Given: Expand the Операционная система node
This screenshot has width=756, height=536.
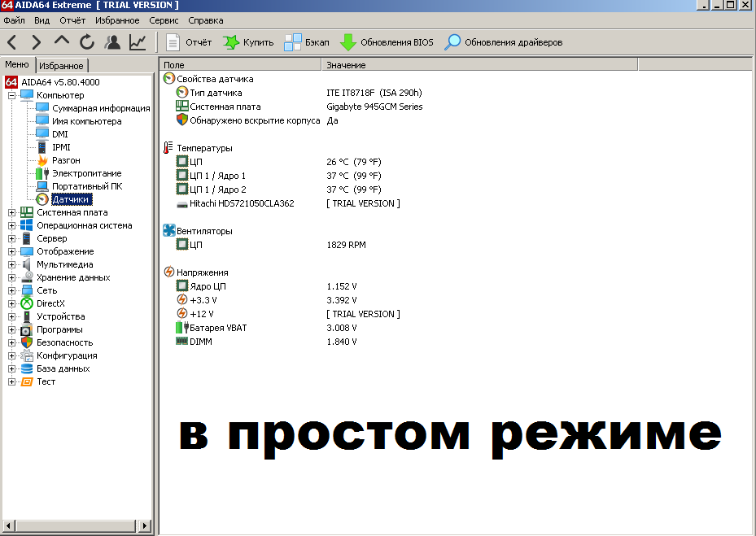Looking at the screenshot, I should click(11, 225).
